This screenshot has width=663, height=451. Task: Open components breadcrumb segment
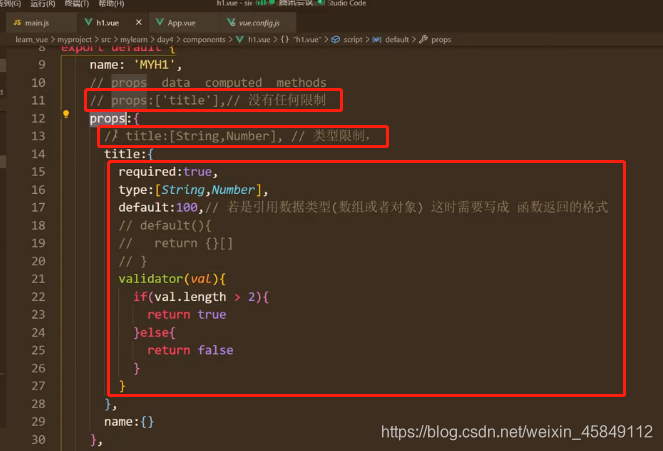coord(204,40)
